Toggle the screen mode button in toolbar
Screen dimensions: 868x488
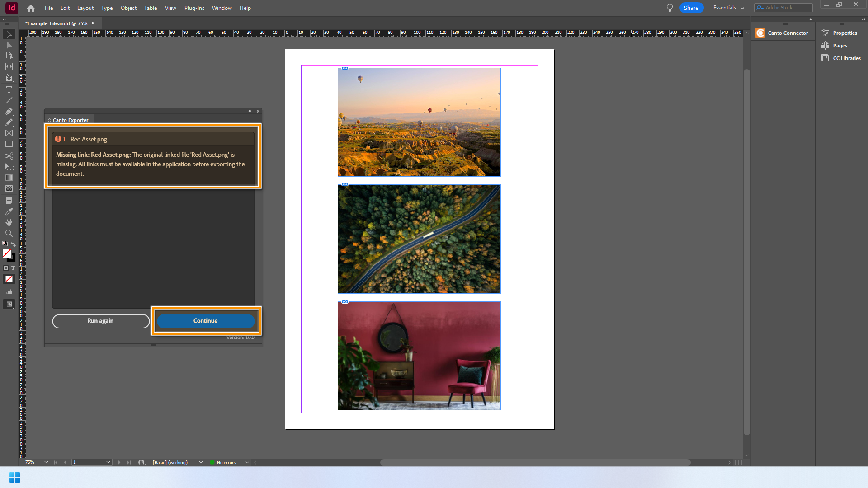(x=9, y=304)
